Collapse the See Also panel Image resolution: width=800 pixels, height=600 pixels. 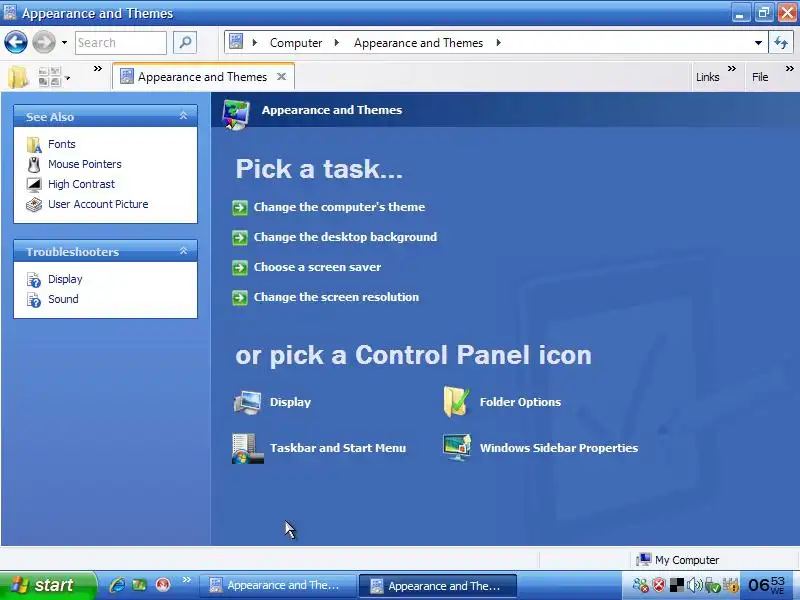click(x=183, y=116)
